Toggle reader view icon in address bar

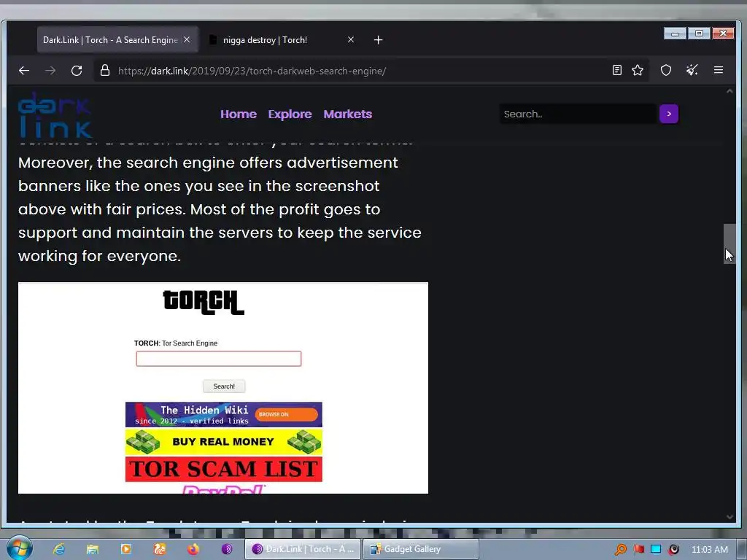point(617,71)
